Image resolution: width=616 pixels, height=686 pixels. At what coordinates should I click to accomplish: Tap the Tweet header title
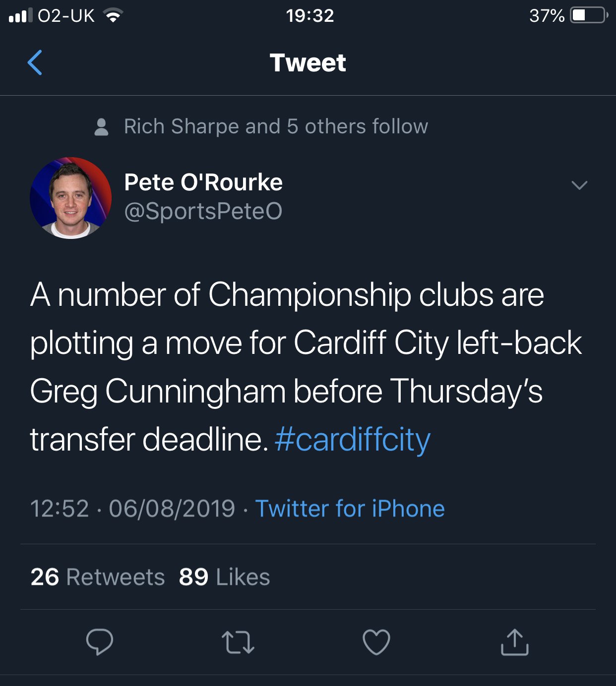(x=308, y=63)
